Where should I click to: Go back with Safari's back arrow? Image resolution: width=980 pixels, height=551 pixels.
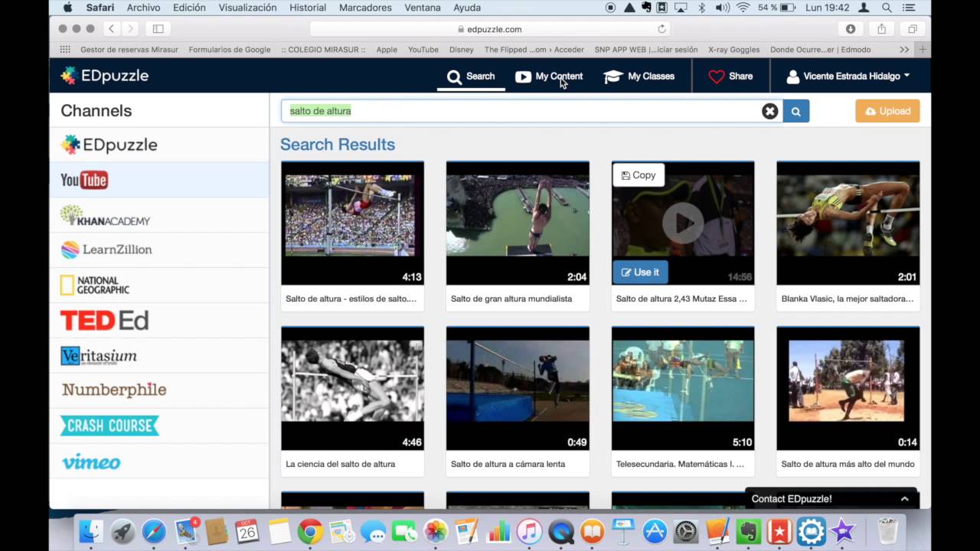pos(112,29)
